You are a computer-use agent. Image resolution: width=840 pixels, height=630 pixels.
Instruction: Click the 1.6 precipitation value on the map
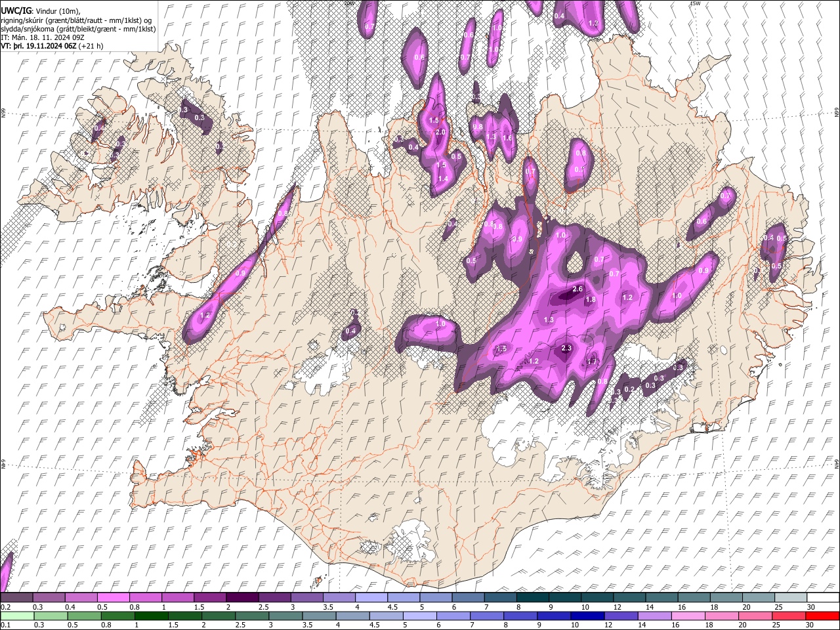point(507,138)
